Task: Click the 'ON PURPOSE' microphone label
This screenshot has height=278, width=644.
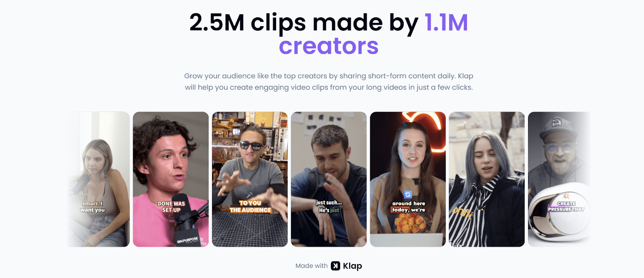Action: (x=188, y=241)
